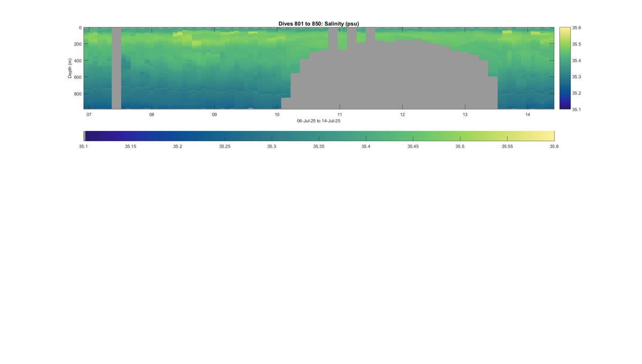Click the "13" date tick on x-axis
Image resolution: width=642 pixels, height=364 pixels.
(465, 114)
